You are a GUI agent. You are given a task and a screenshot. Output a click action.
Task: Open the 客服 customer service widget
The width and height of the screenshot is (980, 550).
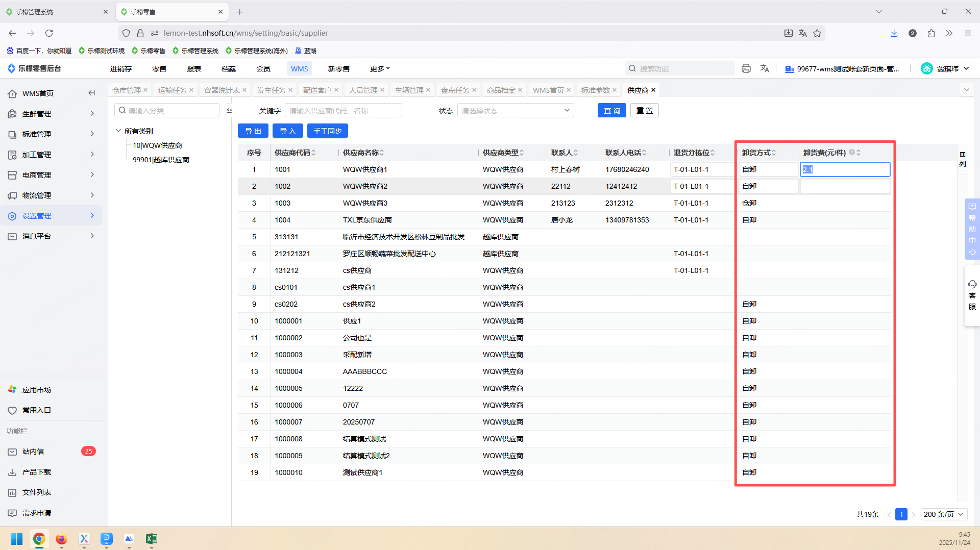(972, 295)
